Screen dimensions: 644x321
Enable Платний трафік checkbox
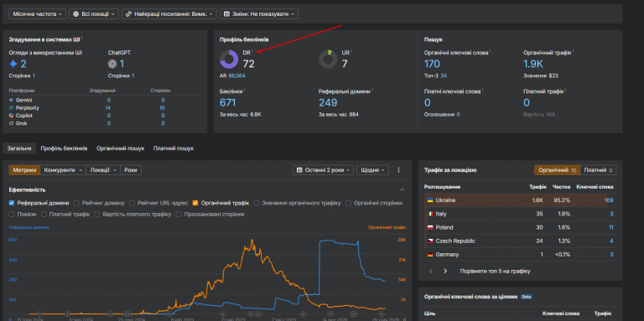[x=44, y=215]
